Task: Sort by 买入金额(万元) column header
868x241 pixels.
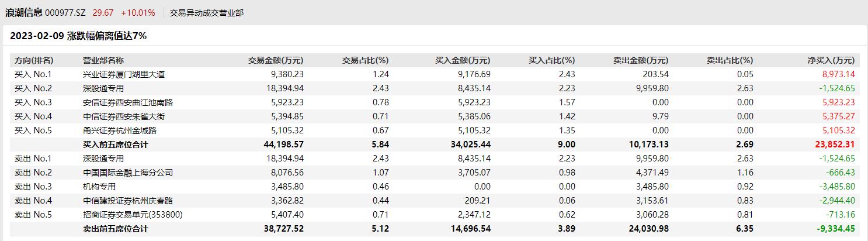Action: pos(463,60)
